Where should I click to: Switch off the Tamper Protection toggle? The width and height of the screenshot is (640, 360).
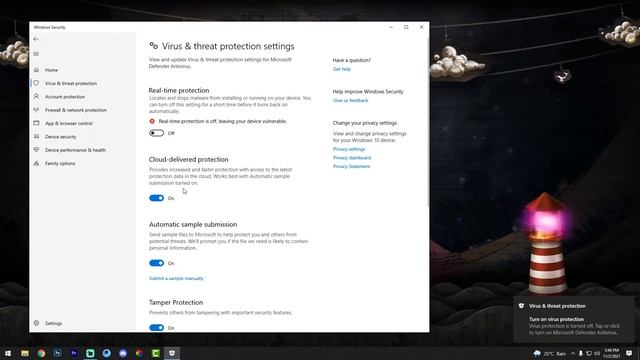[156, 328]
